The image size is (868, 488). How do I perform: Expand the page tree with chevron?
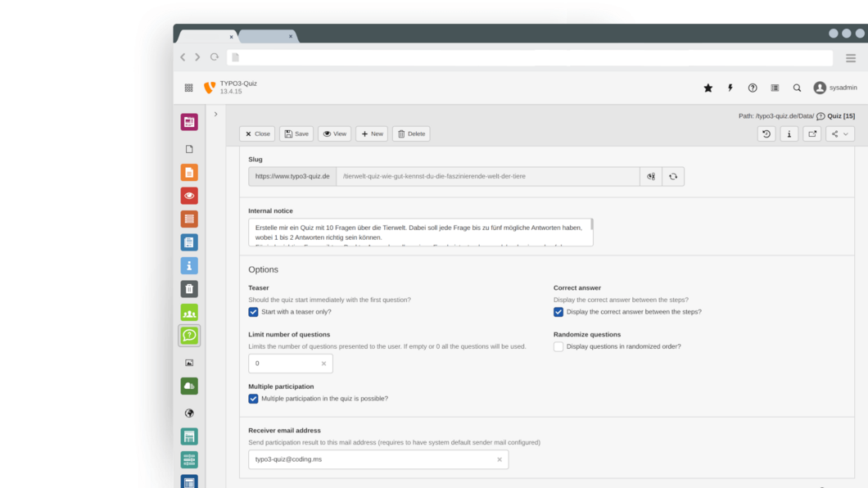tap(215, 115)
